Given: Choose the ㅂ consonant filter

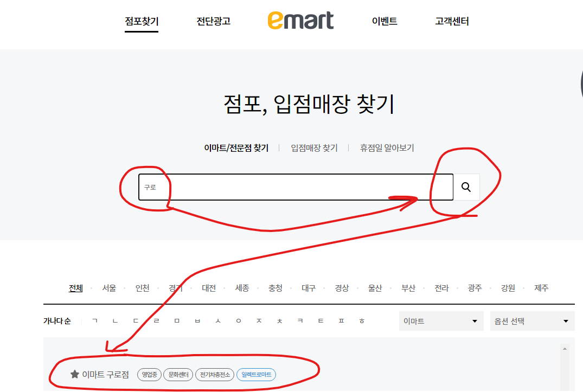Looking at the screenshot, I should [197, 320].
